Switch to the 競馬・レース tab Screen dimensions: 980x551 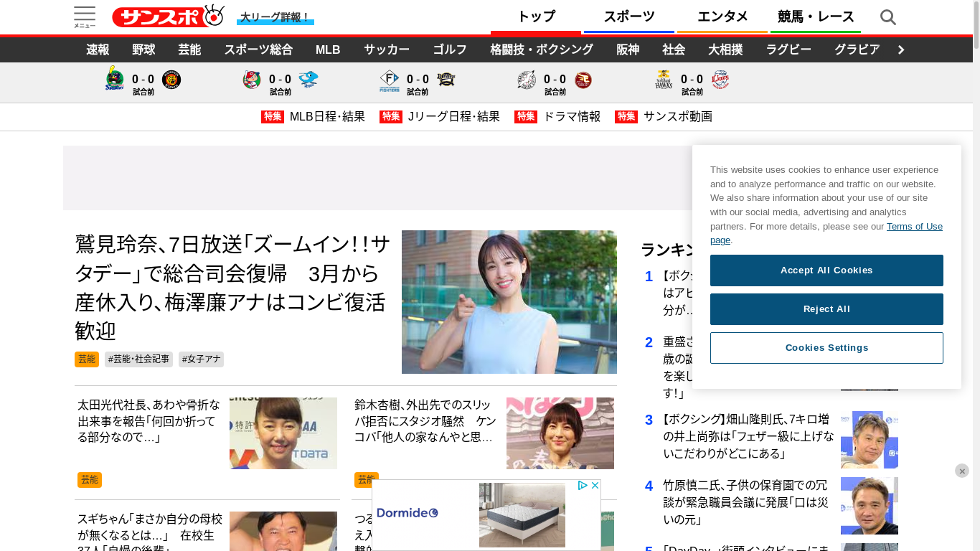point(816,17)
